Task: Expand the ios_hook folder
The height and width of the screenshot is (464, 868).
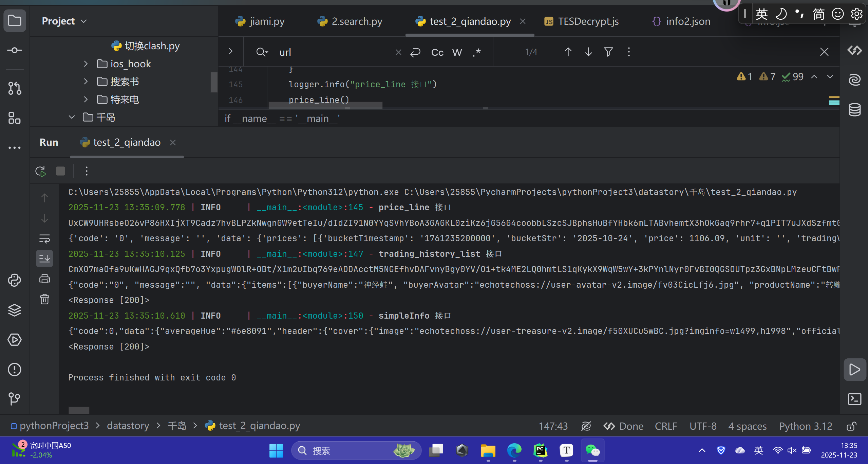Action: pos(86,64)
